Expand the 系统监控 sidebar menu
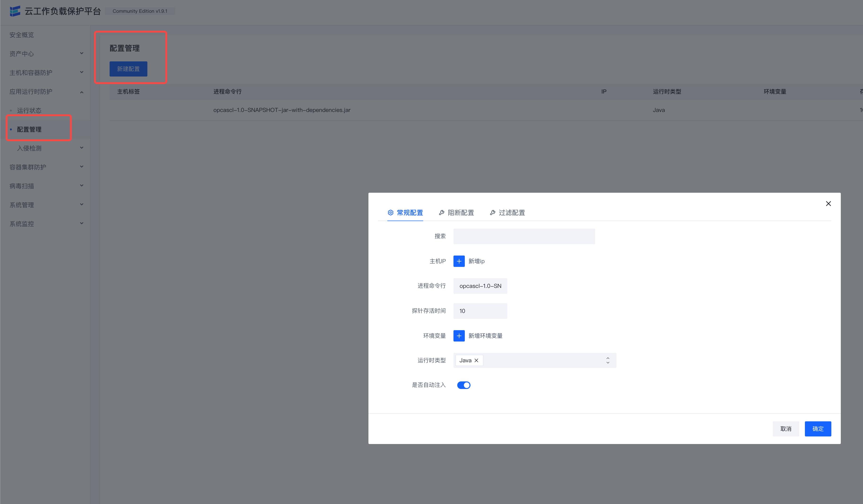863x504 pixels. point(45,224)
